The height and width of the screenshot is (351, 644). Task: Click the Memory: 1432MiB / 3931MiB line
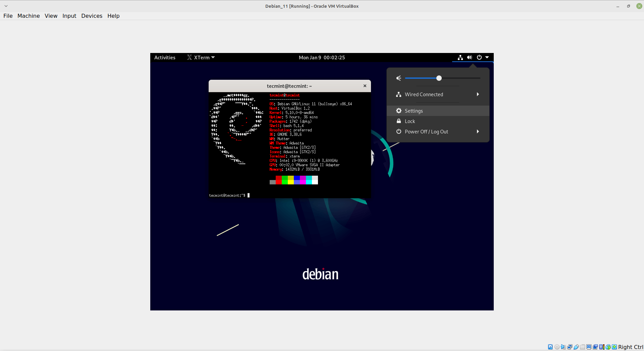tap(294, 169)
